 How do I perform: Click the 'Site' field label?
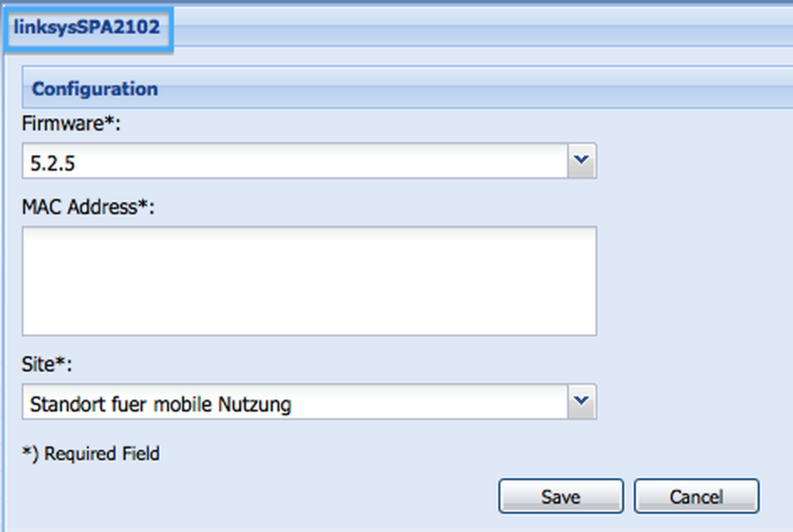(38, 364)
